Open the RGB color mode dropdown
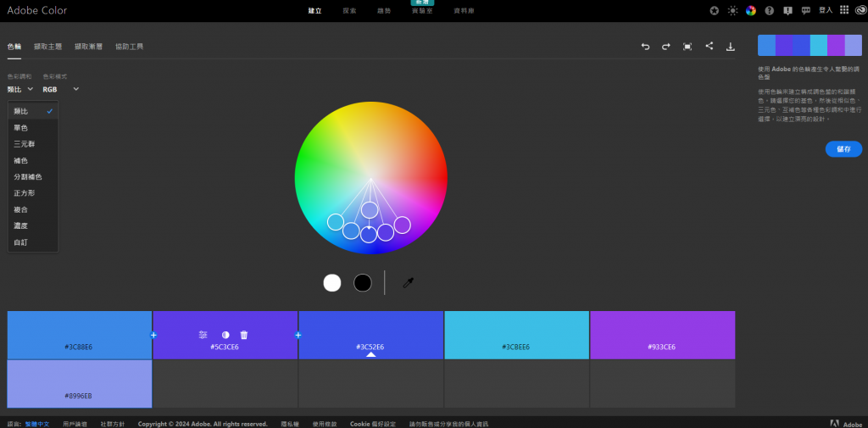Image resolution: width=868 pixels, height=428 pixels. click(60, 89)
